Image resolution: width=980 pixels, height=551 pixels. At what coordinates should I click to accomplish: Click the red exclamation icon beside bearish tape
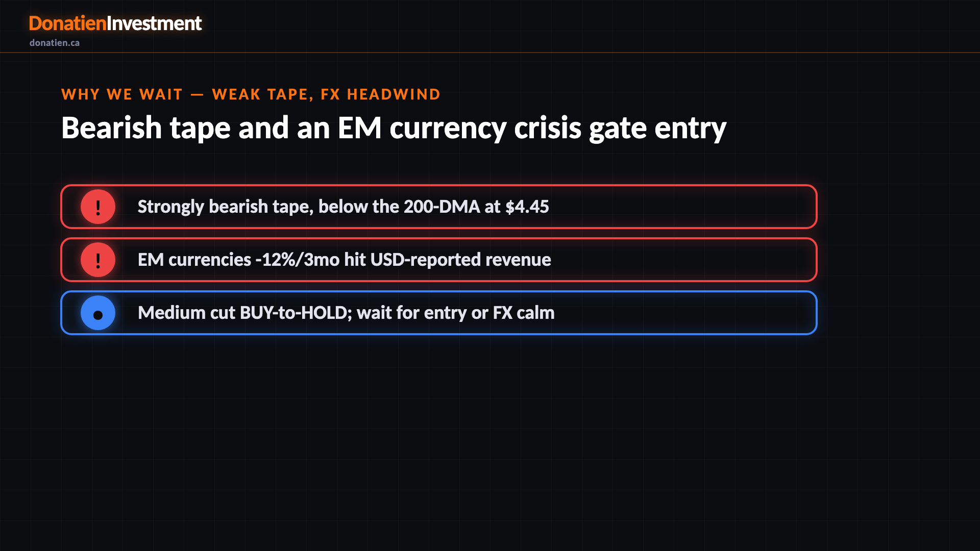click(98, 207)
